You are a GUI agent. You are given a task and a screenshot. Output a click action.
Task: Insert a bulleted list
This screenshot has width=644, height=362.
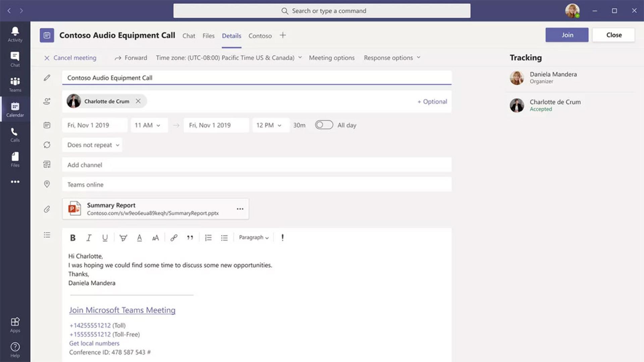[x=224, y=238]
